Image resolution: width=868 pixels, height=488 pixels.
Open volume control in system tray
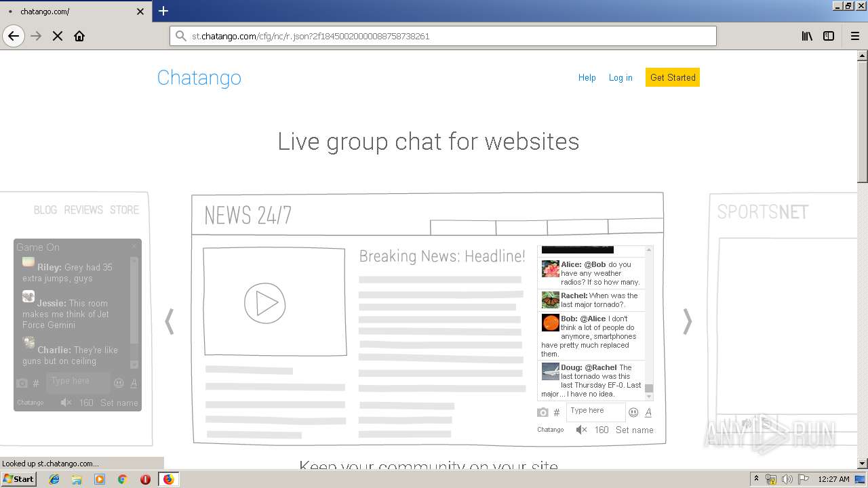coord(787,479)
